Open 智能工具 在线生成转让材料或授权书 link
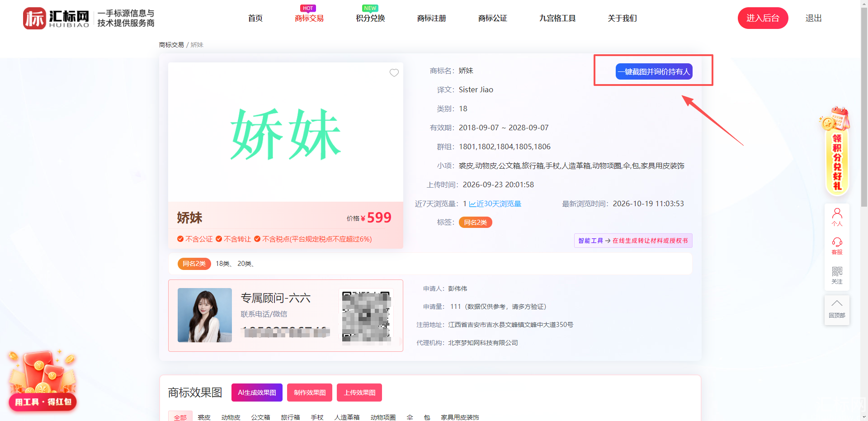 click(633, 241)
